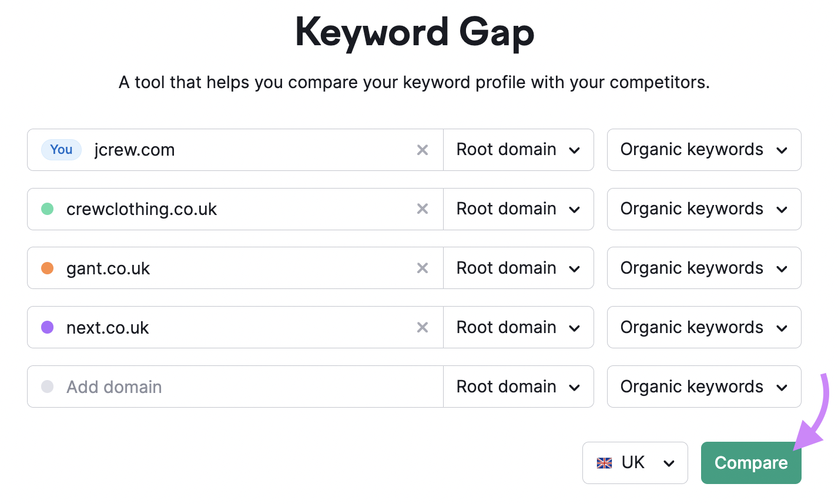The width and height of the screenshot is (838, 504).
Task: Open Root domain dropdown on the Add domain row
Action: pos(518,387)
